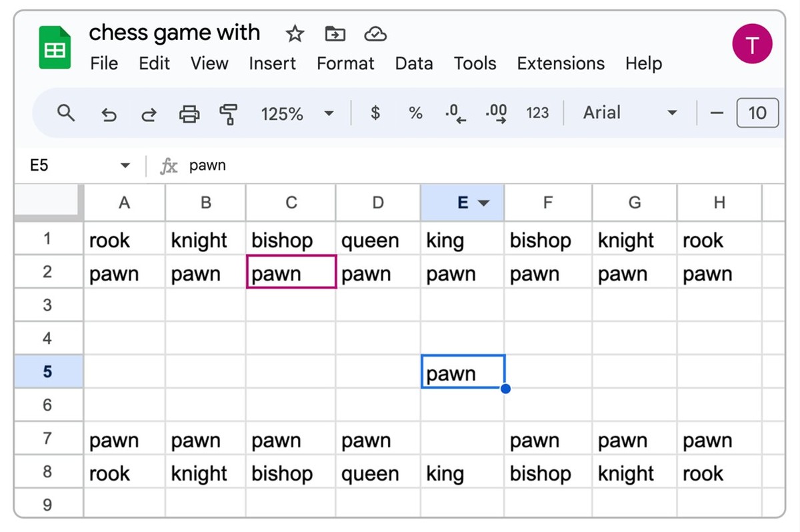Click the Google Sheets home logo

click(55, 48)
